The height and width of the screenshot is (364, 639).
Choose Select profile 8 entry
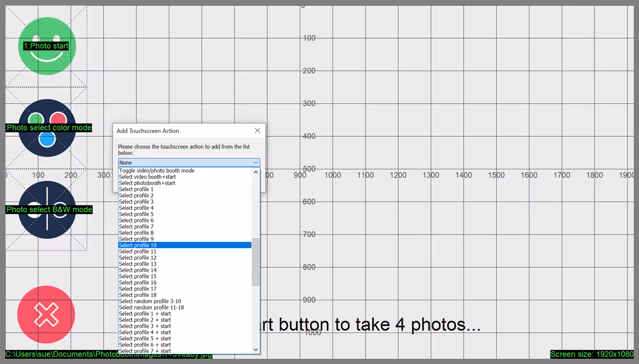[x=185, y=233]
